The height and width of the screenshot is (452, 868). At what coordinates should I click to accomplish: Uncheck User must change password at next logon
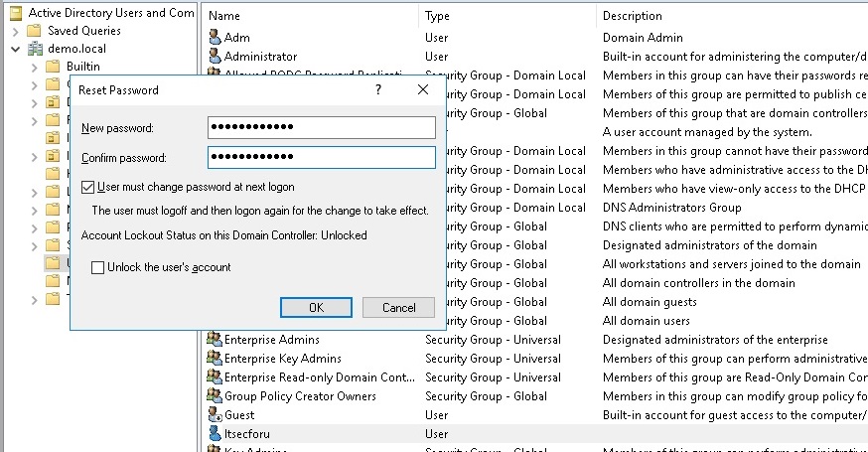pos(89,187)
